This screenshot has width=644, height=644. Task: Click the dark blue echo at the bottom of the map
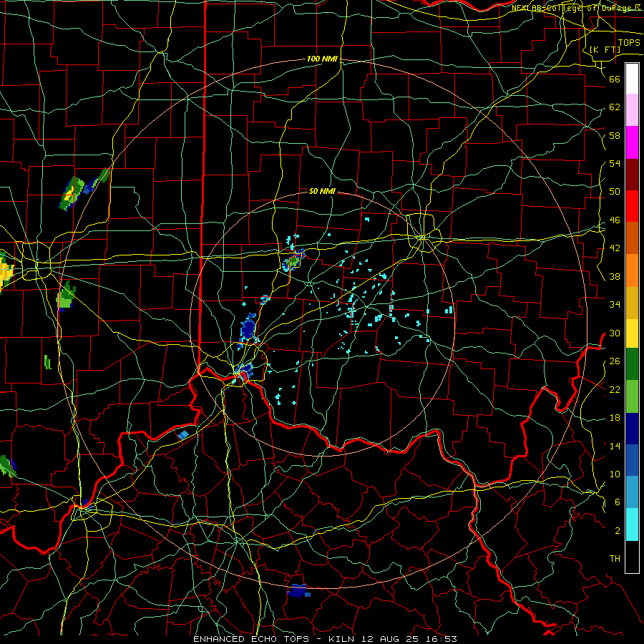click(x=298, y=590)
